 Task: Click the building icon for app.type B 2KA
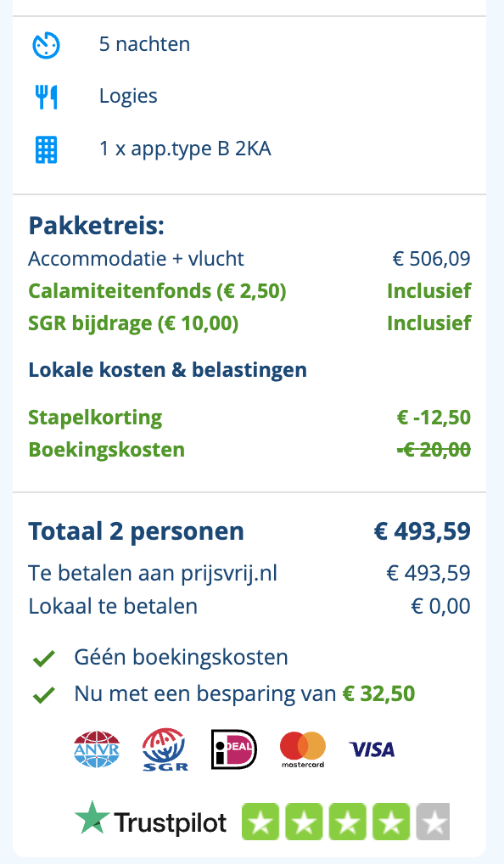point(47,150)
